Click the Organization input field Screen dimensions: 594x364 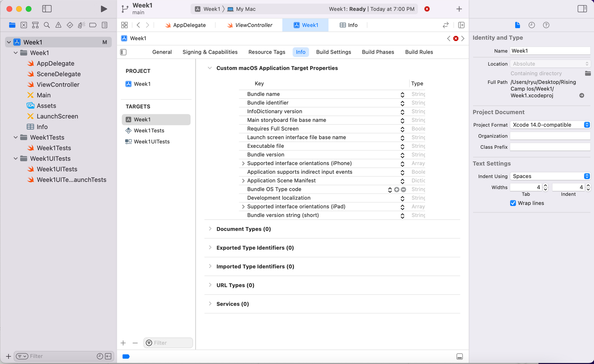[x=550, y=136]
